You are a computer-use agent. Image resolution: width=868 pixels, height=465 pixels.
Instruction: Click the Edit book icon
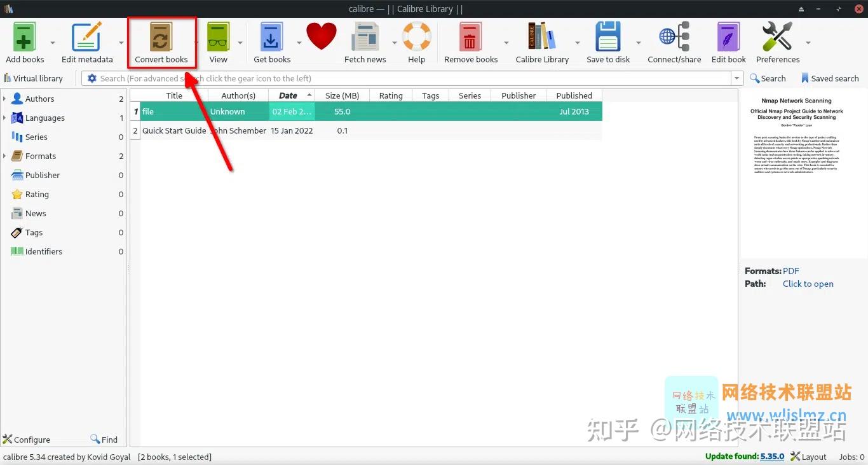tap(728, 36)
